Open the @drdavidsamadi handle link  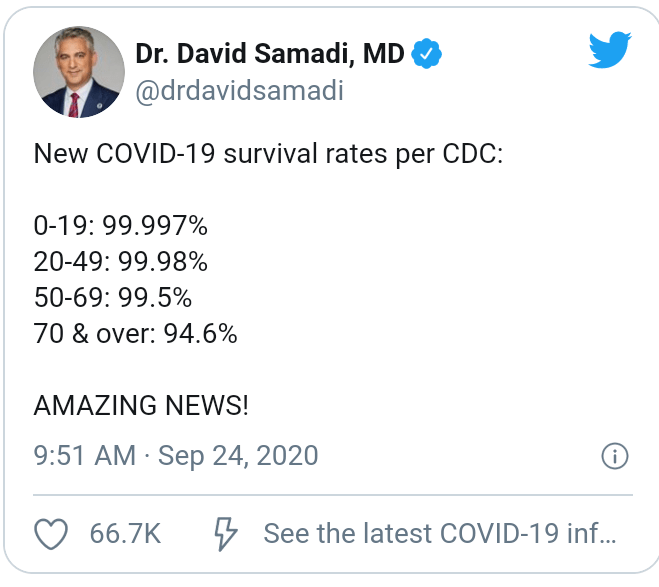coord(239,91)
